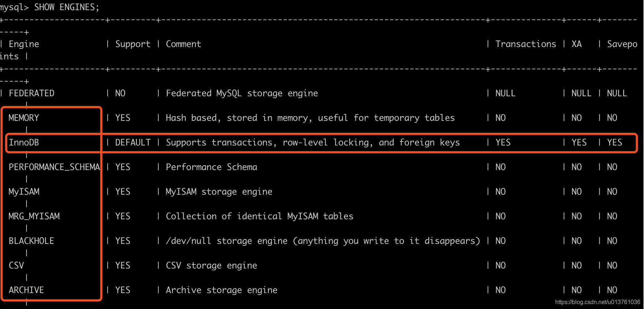This screenshot has width=644, height=309.
Task: Click the PERFORMANCE_SCHEMA engine name
Action: 54,167
